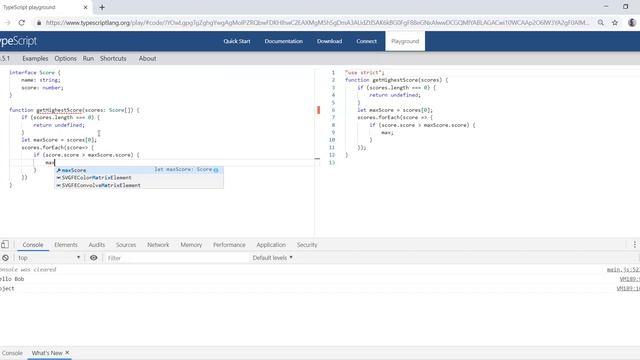This screenshot has width=640, height=360.
Task: Click the site lock icon
Action: click(39, 23)
